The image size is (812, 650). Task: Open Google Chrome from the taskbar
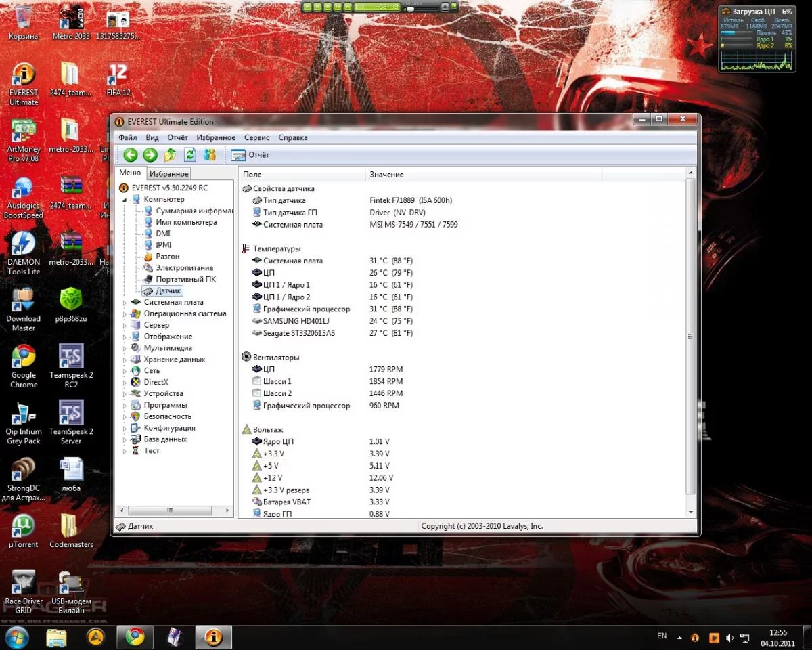[135, 636]
